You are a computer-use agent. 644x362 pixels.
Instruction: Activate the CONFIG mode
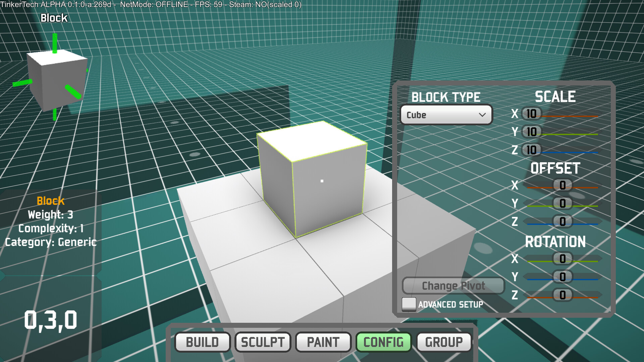[383, 342]
